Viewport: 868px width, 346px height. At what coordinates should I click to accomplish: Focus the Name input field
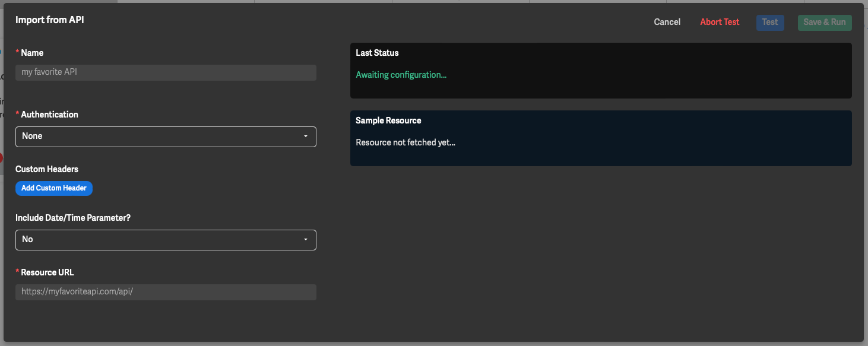pos(166,72)
